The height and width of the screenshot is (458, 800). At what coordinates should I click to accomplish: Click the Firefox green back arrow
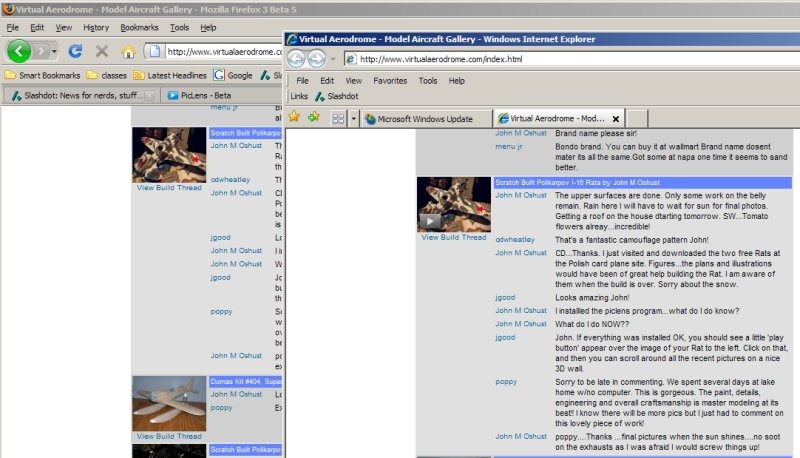[x=19, y=51]
